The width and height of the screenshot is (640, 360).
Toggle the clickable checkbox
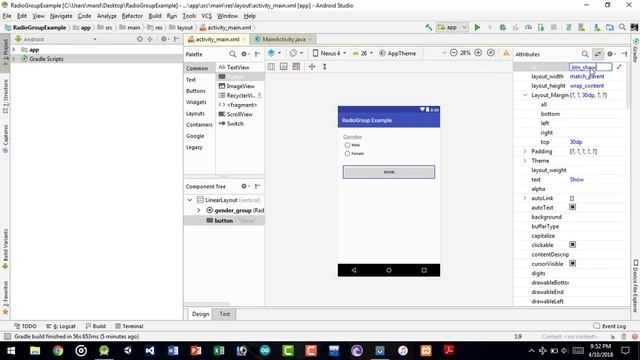pos(573,245)
